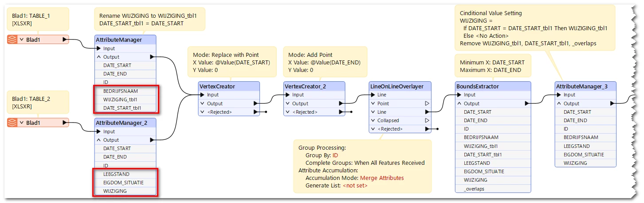644x203 pixels.
Task: Click output arrow of TABLE_1 Blad1 feature type
Action: [x=65, y=40]
